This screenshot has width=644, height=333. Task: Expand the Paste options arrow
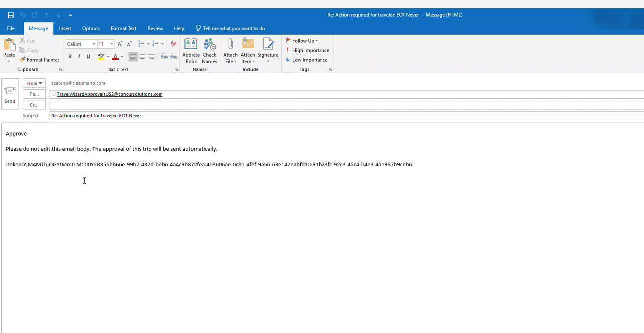[9, 61]
